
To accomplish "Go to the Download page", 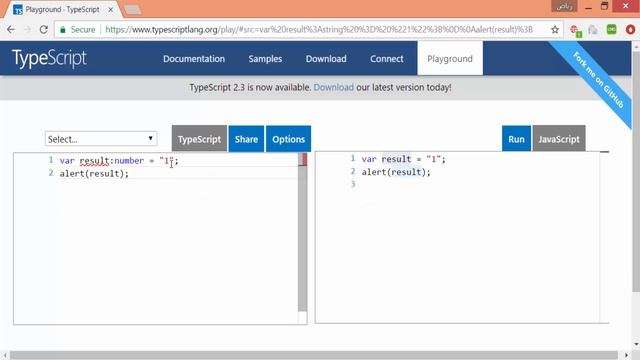I will [326, 59].
